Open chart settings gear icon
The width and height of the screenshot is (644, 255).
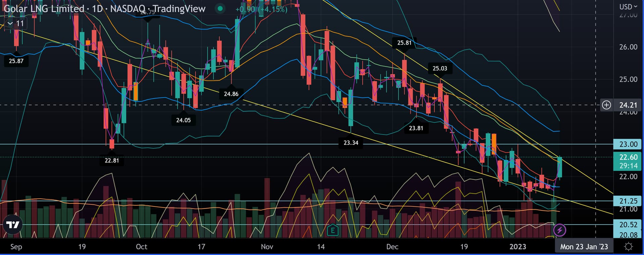tap(628, 247)
